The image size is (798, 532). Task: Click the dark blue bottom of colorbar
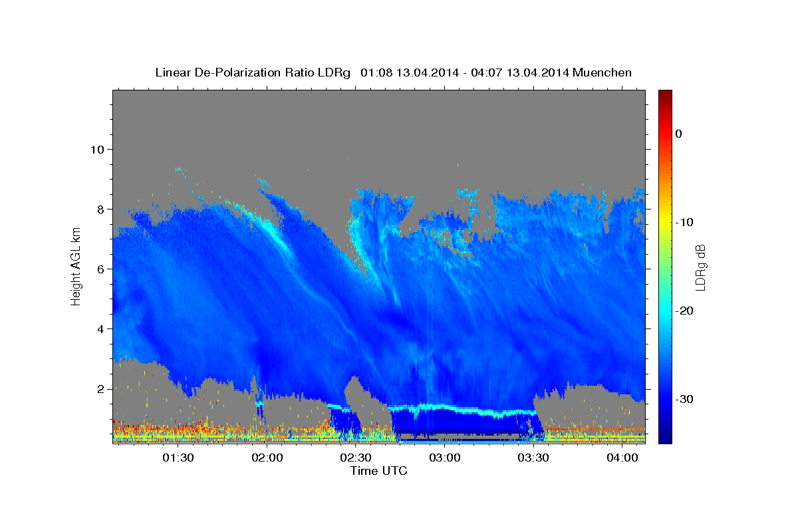665,438
